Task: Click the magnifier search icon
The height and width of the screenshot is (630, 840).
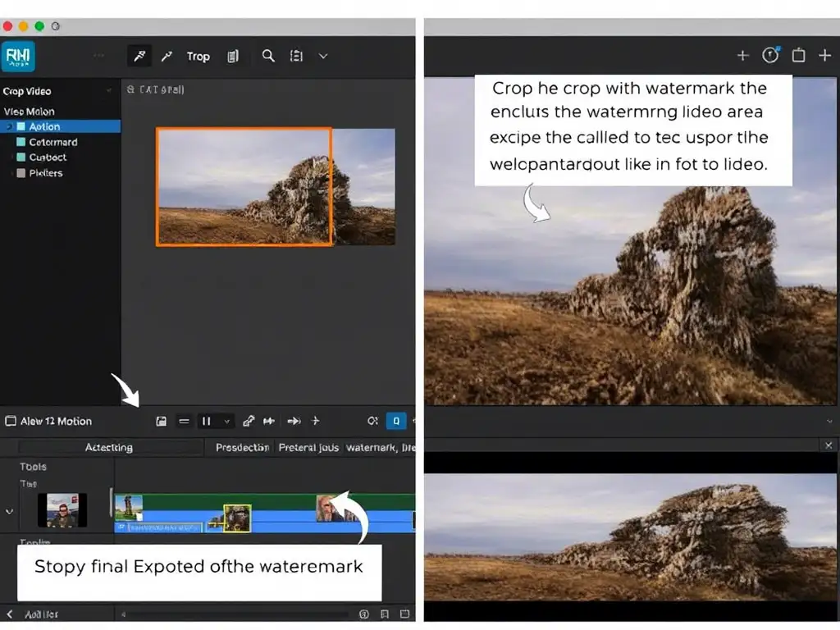Action: [268, 56]
